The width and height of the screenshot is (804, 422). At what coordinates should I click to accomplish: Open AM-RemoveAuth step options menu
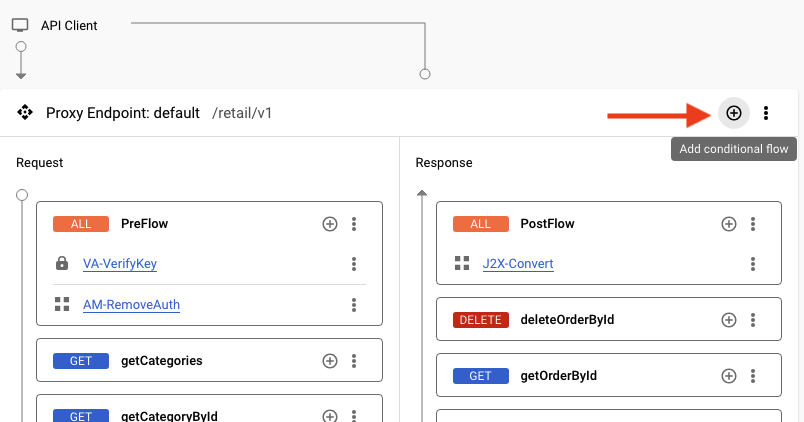(354, 305)
